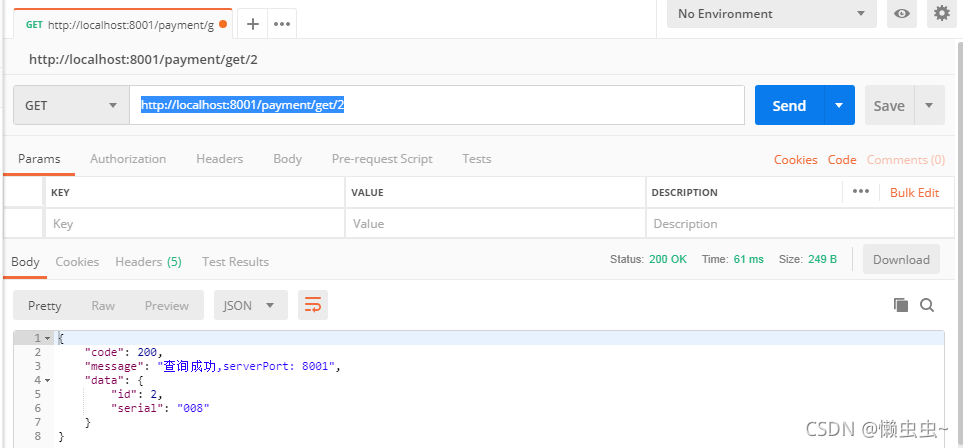The image size is (963, 448).
Task: Open the Code snippet link
Action: [x=842, y=160]
